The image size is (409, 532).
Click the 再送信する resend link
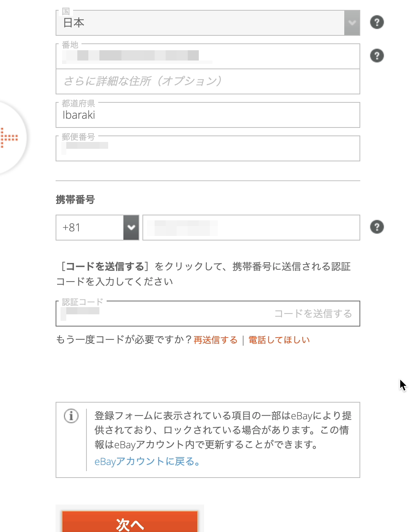[216, 340]
